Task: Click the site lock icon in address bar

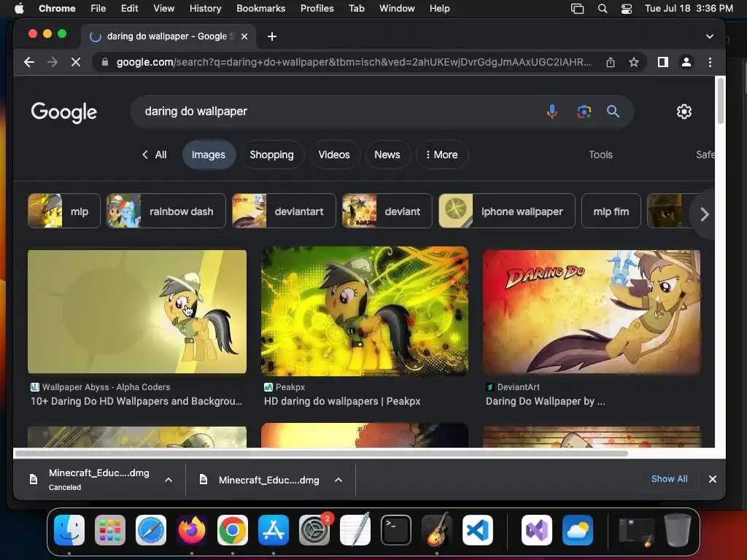Action: [x=105, y=62]
